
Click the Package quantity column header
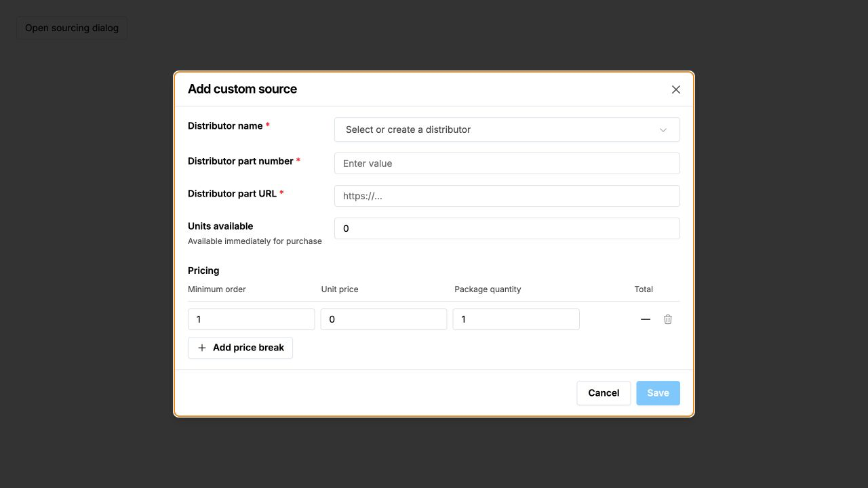click(488, 289)
